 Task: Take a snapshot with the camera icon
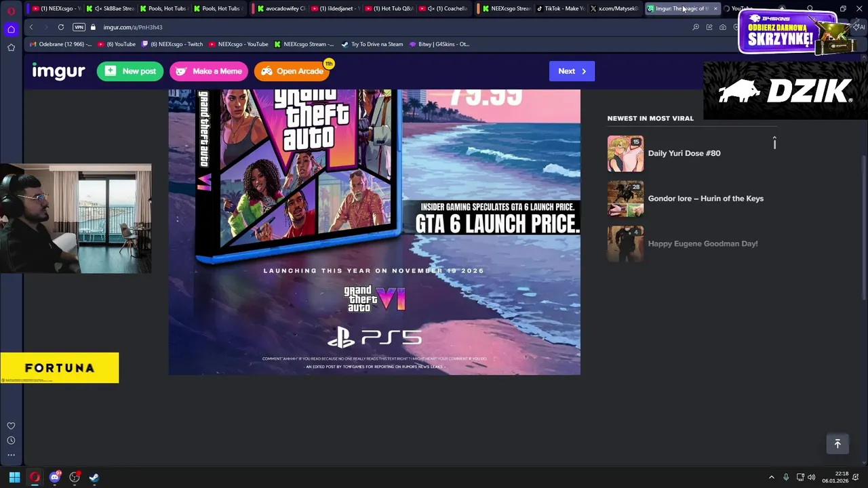pos(723,27)
